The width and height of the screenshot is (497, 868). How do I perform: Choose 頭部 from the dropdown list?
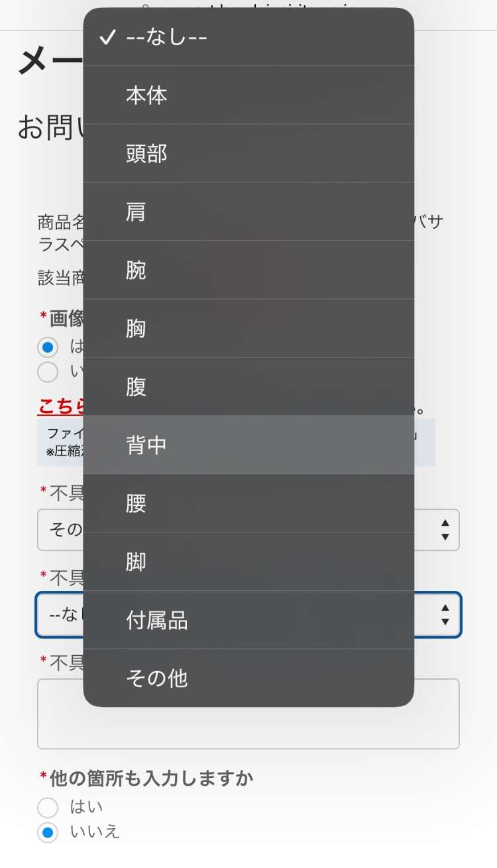(248, 153)
